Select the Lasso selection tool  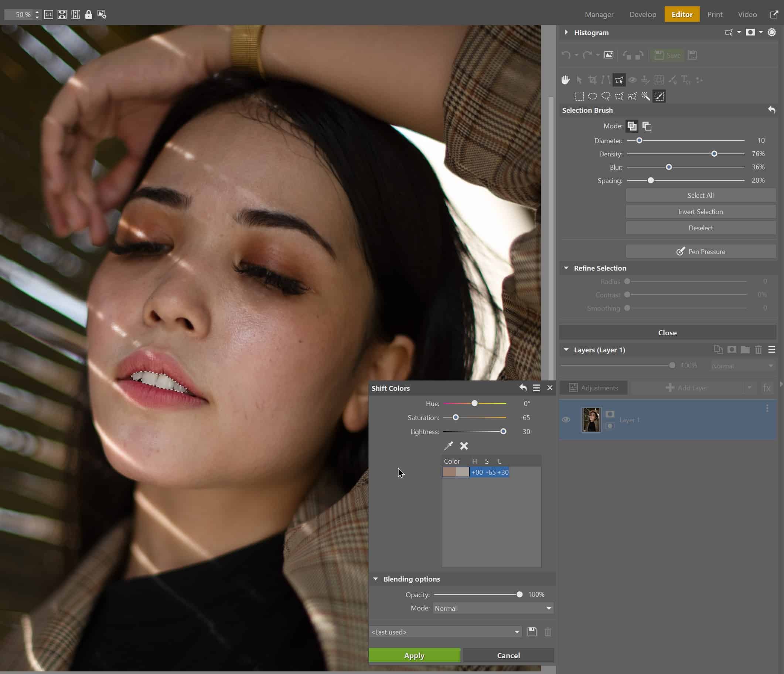click(x=606, y=96)
